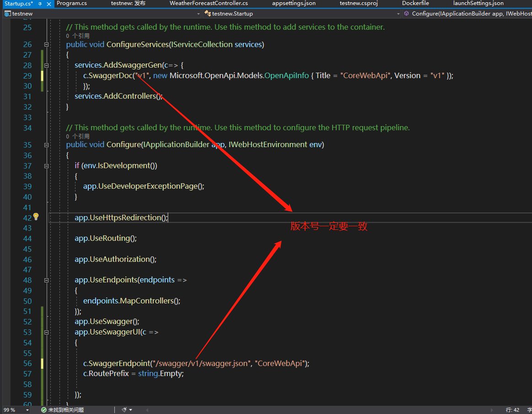
Task: Switch to the appsettings.json tab
Action: coord(294,4)
